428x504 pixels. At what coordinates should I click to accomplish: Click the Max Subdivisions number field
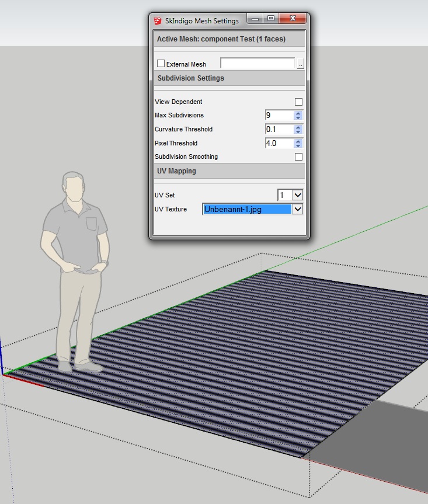coord(279,115)
